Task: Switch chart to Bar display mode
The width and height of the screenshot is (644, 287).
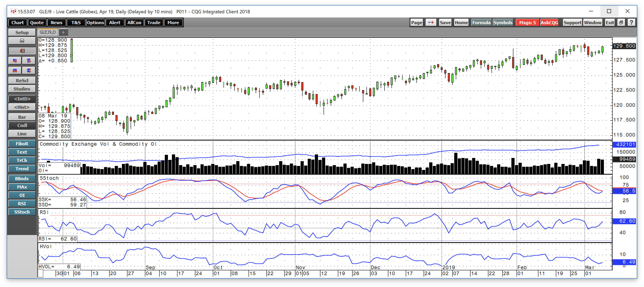Action: [x=22, y=117]
